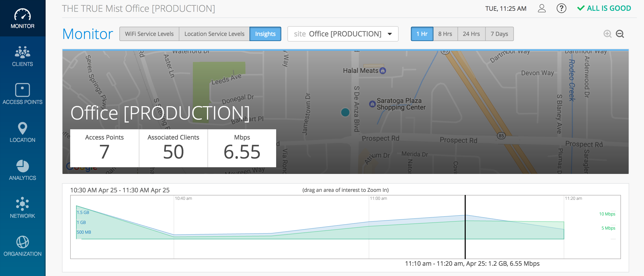Zoom out using the magnifier minus icon
This screenshot has width=644, height=276.
[620, 34]
